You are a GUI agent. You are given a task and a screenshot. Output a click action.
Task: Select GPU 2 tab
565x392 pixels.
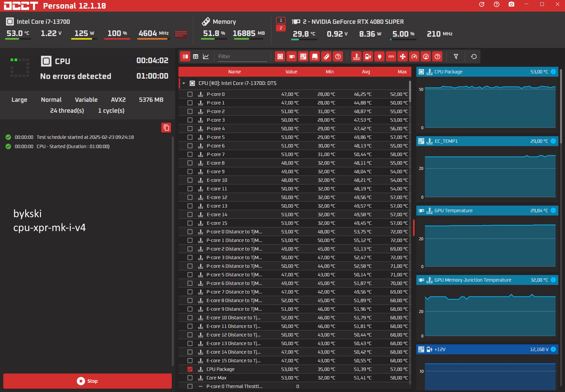[x=281, y=28]
